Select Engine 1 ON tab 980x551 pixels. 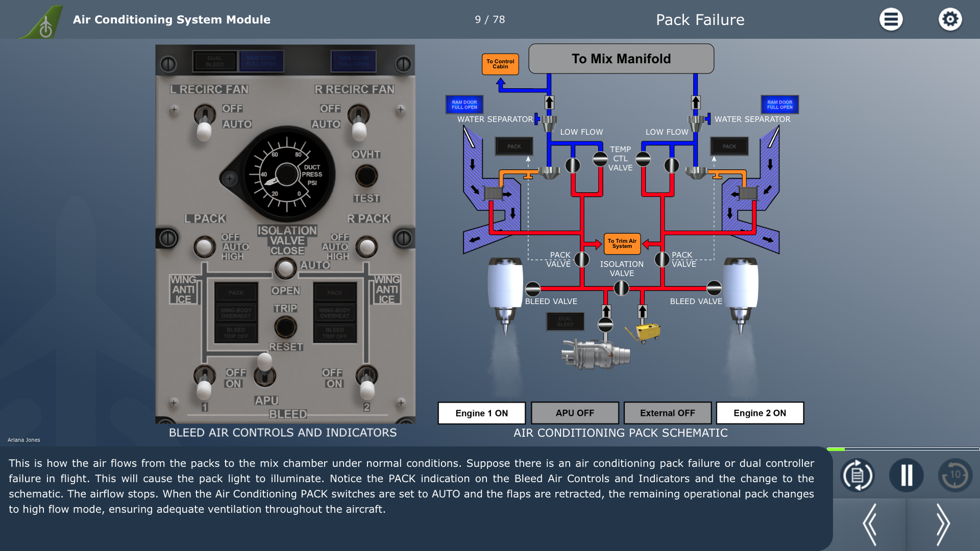[x=481, y=413]
